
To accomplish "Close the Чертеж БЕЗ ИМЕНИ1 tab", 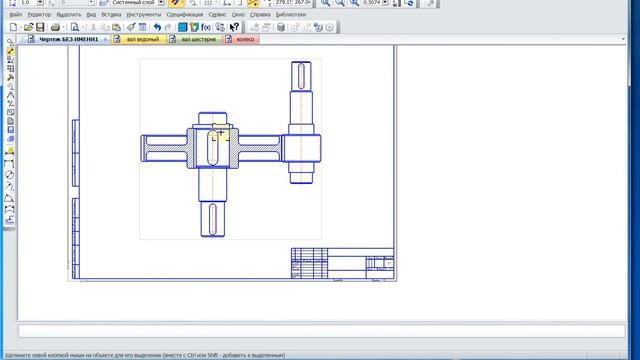I will point(105,40).
